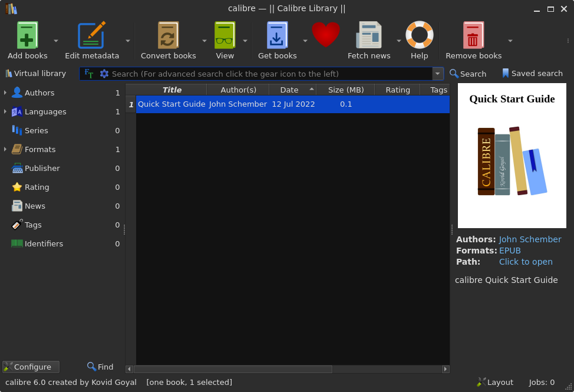Viewport: 574px width, 392px height.
Task: Click the red heart donate icon
Action: (326, 35)
